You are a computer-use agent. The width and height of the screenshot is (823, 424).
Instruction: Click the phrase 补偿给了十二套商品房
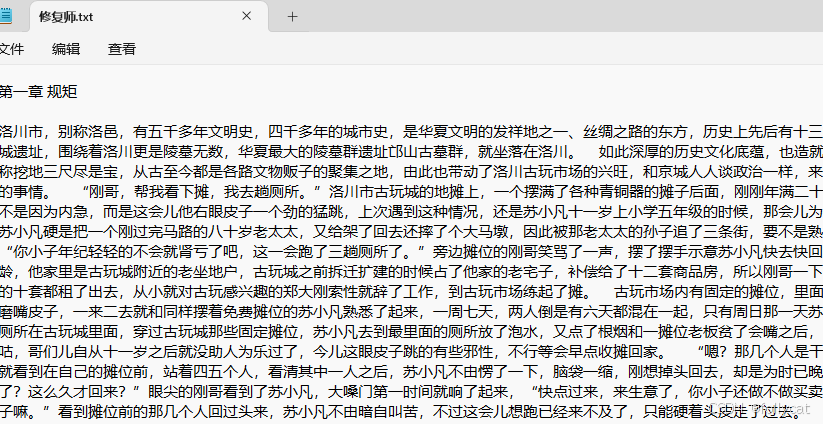click(647, 272)
